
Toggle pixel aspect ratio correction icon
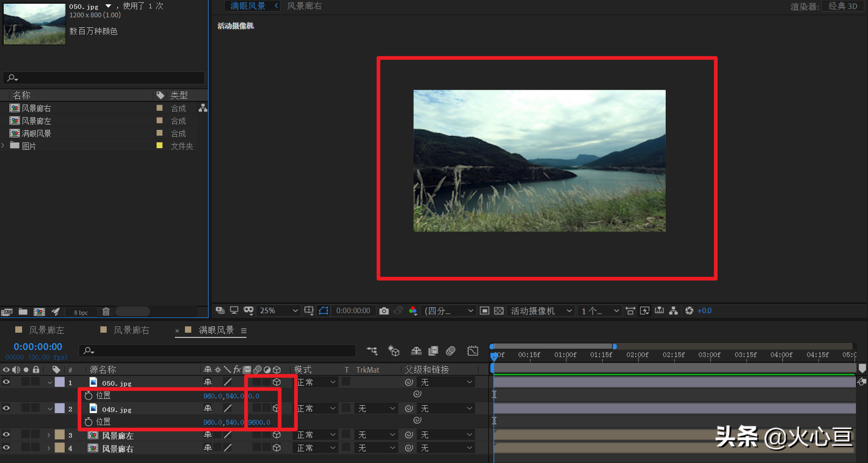coord(631,311)
